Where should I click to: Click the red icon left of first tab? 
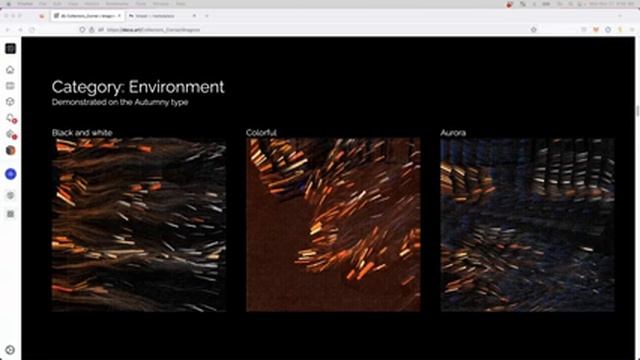pos(41,16)
